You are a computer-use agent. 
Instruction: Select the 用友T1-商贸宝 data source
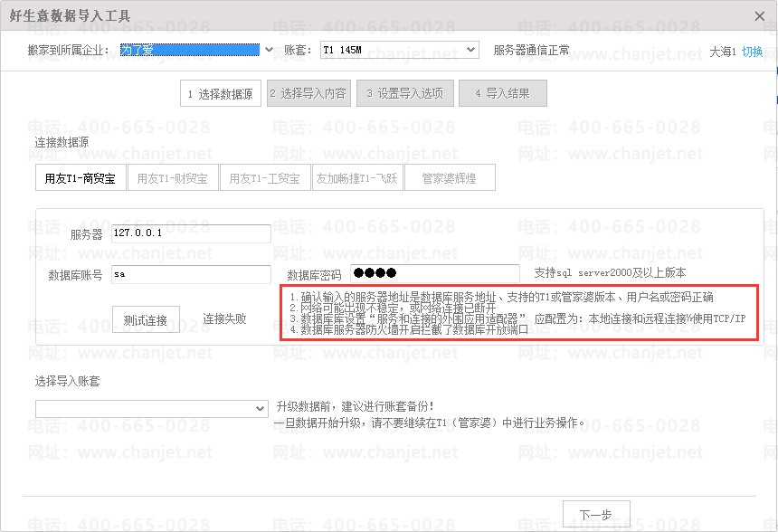point(81,178)
